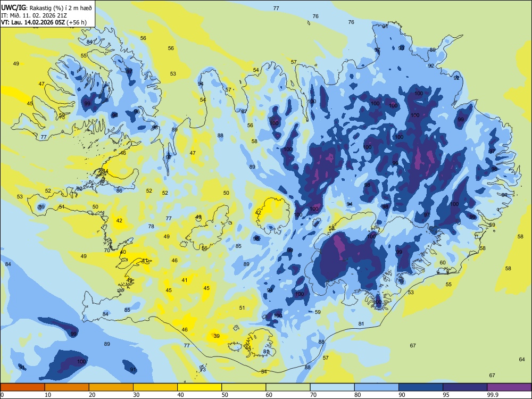This screenshot has width=532, height=399.
Task: Click the title 'UWC/IG: Rakastig (%) í 2 m hæð'
Action: pos(46,8)
